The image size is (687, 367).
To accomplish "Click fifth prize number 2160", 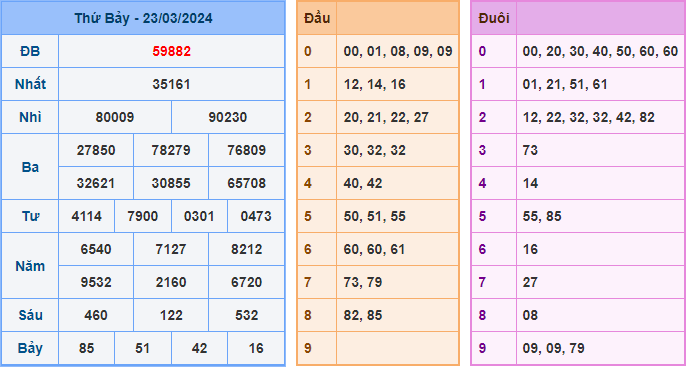I will (x=171, y=282).
